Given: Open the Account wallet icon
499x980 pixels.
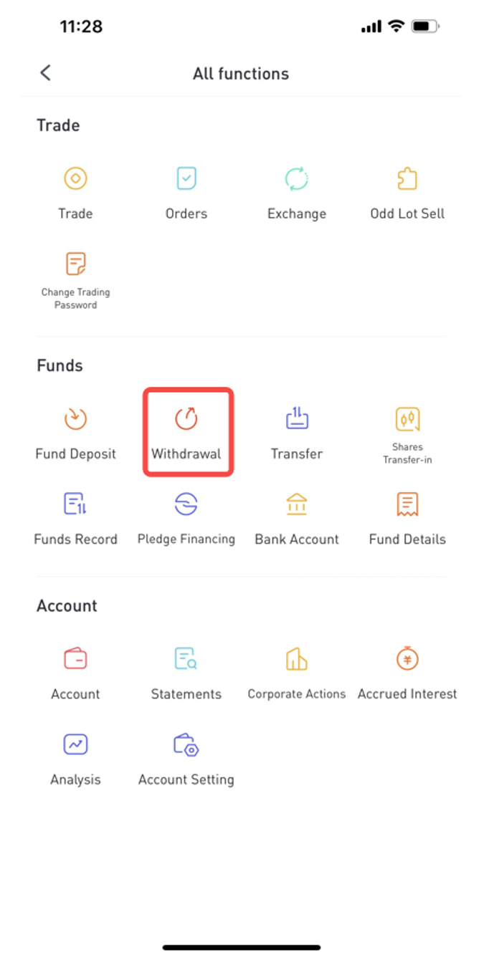Looking at the screenshot, I should coord(75,658).
